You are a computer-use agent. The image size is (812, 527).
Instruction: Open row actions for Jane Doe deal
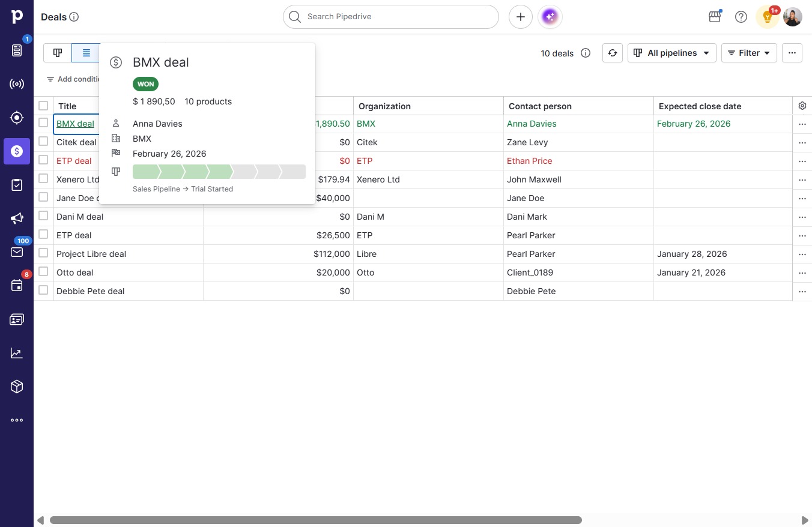tap(802, 199)
